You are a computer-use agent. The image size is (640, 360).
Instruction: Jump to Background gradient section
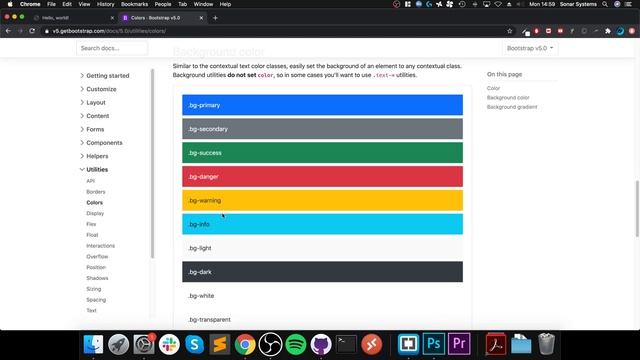point(512,107)
